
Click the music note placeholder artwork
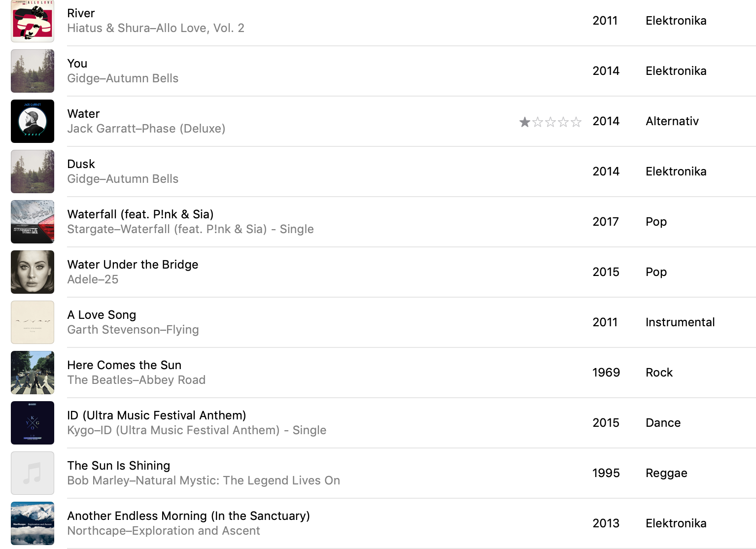33,473
